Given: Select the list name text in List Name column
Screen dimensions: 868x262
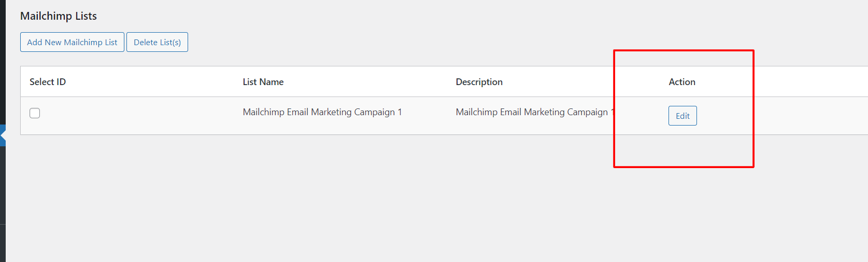Looking at the screenshot, I should 322,112.
